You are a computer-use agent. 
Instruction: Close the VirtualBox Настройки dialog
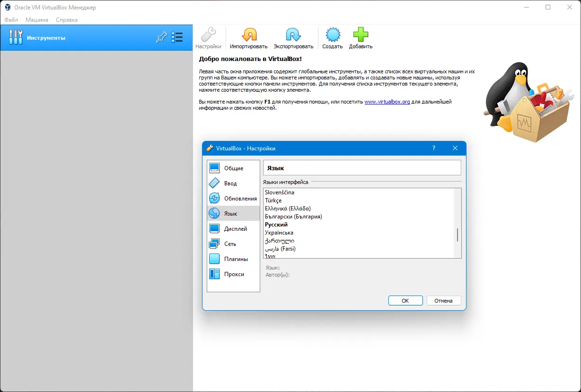click(x=455, y=148)
